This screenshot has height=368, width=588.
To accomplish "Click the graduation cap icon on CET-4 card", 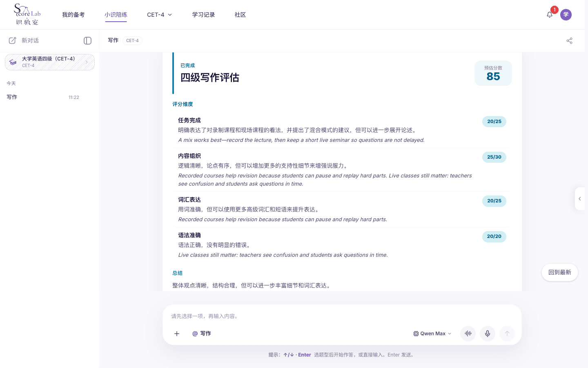I will [x=13, y=62].
